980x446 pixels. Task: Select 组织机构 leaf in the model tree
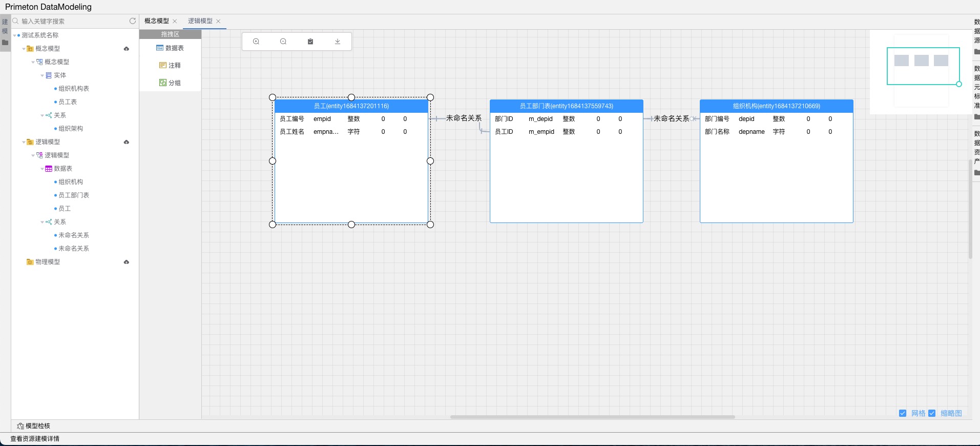[x=71, y=182]
